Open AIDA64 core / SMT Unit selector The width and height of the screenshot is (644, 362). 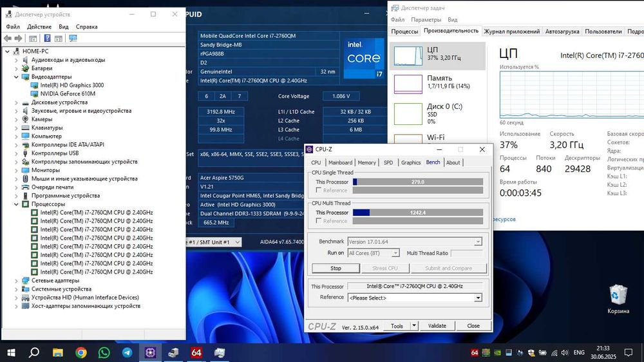pos(214,242)
